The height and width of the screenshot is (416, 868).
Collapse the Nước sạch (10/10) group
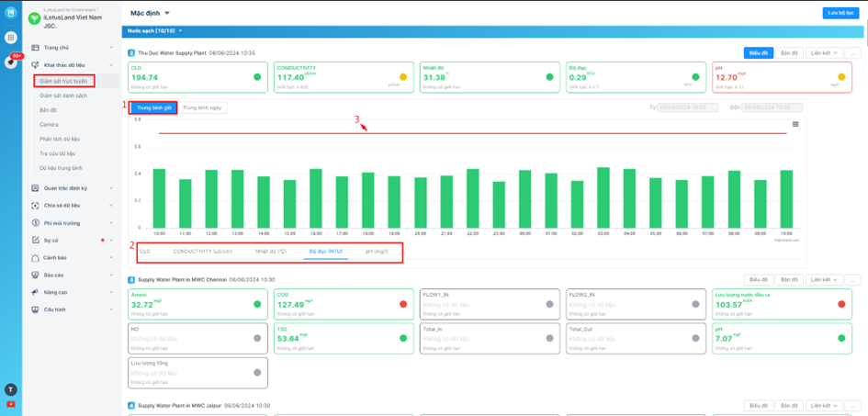click(154, 30)
